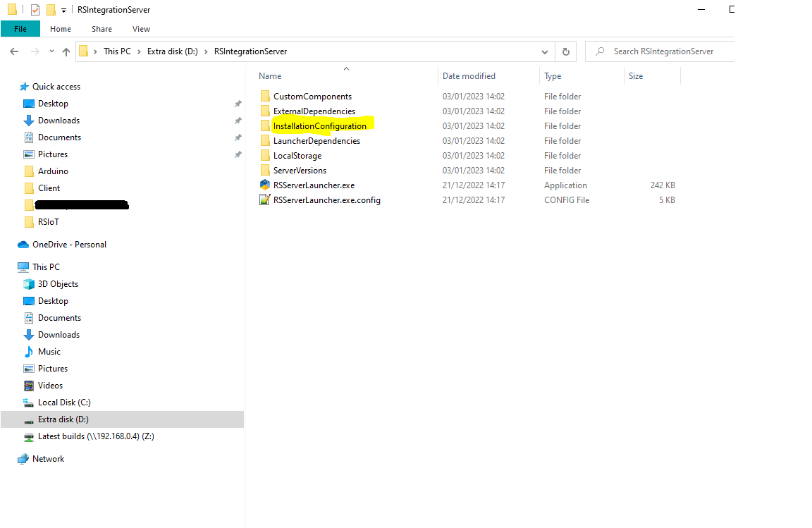
Task: Switch to the View ribbon tab
Action: point(141,29)
